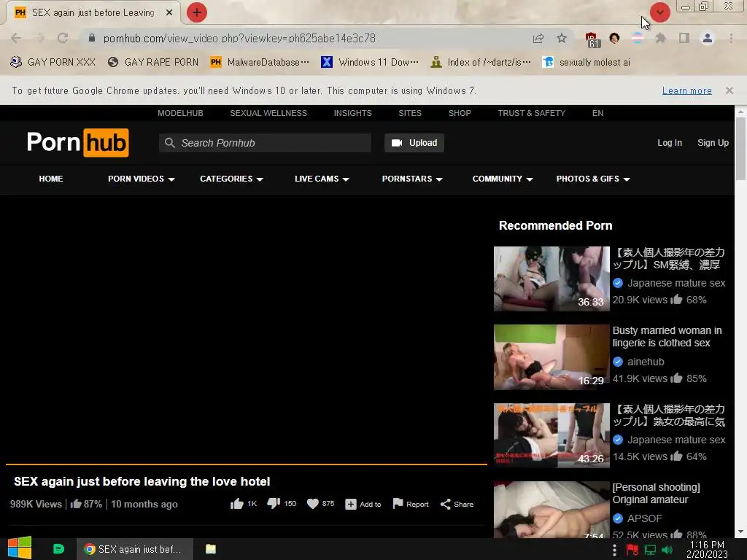Click the magnifier search icon
Image resolution: width=747 pixels, height=560 pixels.
click(169, 143)
